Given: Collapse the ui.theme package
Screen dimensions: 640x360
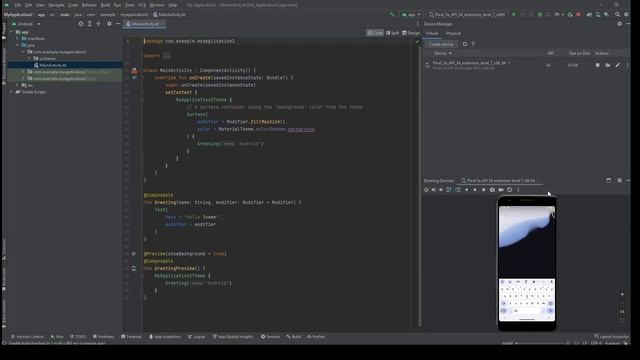Looking at the screenshot, I should click(29, 59).
